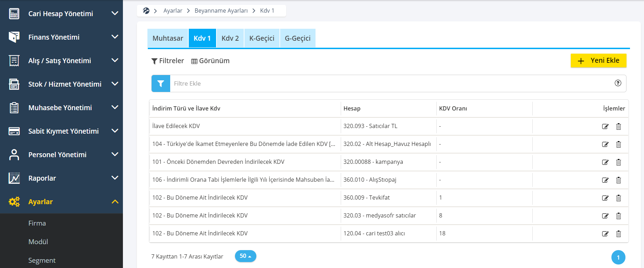Click Kdv 1 in the breadcrumb
Viewport: 644px width, 268px height.
point(267,11)
